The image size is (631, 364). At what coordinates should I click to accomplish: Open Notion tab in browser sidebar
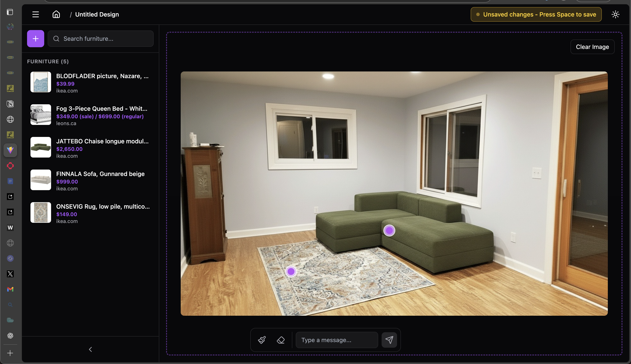click(x=10, y=104)
